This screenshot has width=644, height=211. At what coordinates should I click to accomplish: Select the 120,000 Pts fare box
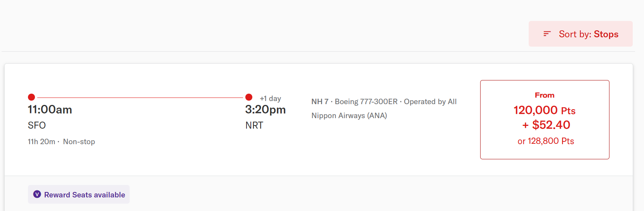(x=545, y=120)
